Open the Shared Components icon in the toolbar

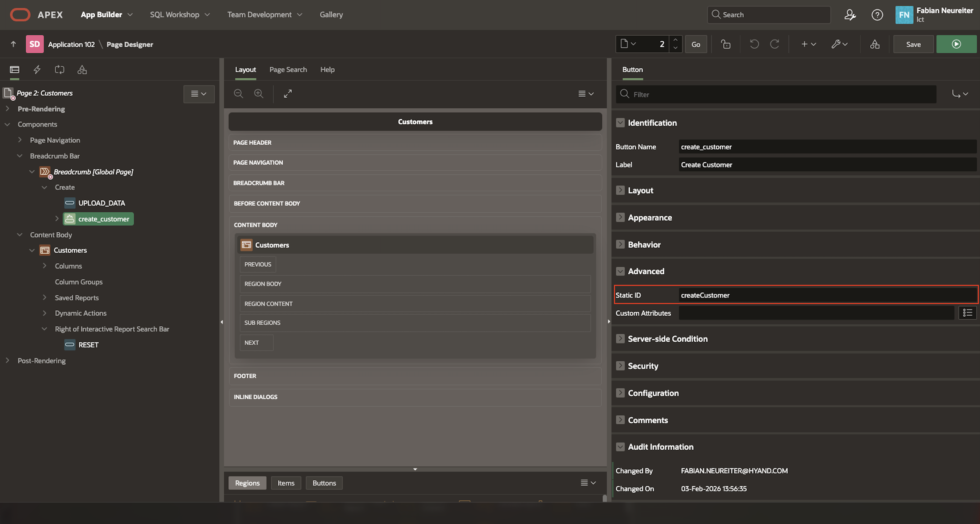click(x=874, y=44)
